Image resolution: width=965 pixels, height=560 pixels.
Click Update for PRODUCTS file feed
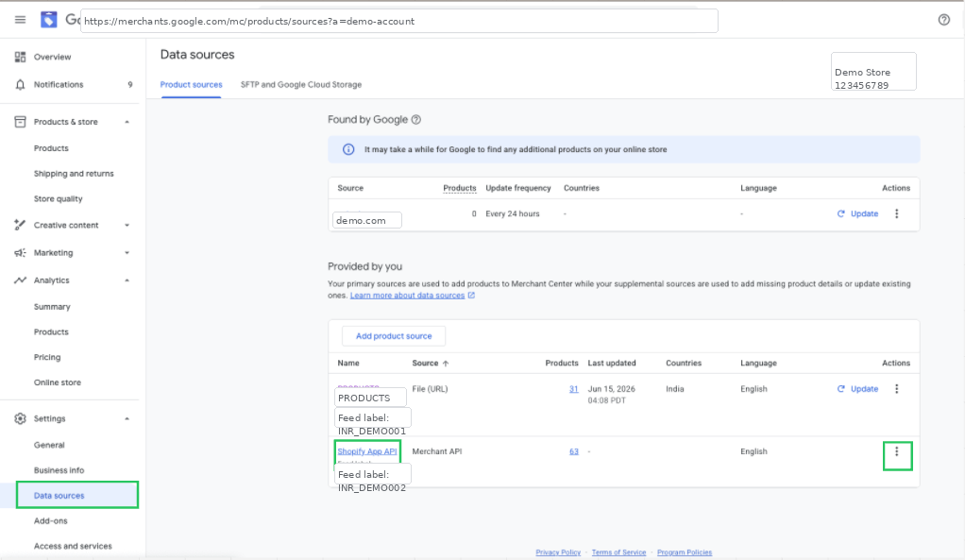coord(858,389)
